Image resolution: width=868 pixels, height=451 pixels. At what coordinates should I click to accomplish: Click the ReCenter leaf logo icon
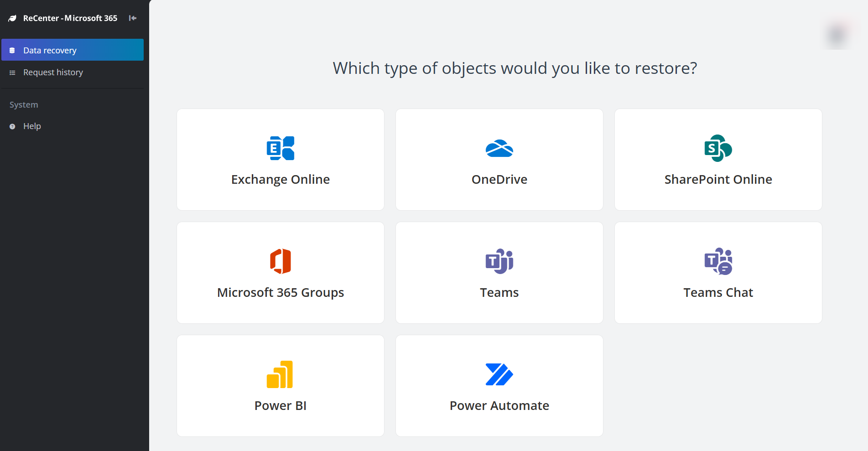click(x=12, y=18)
